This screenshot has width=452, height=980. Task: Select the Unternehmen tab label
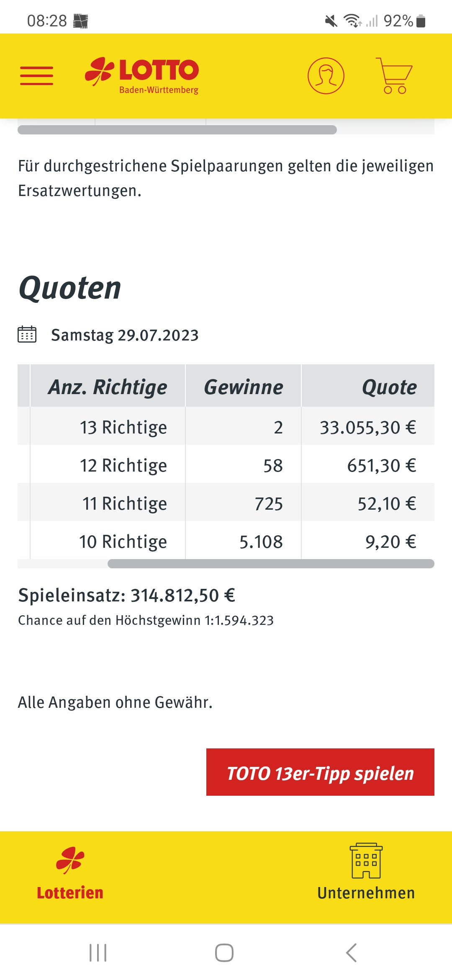pyautogui.click(x=366, y=893)
